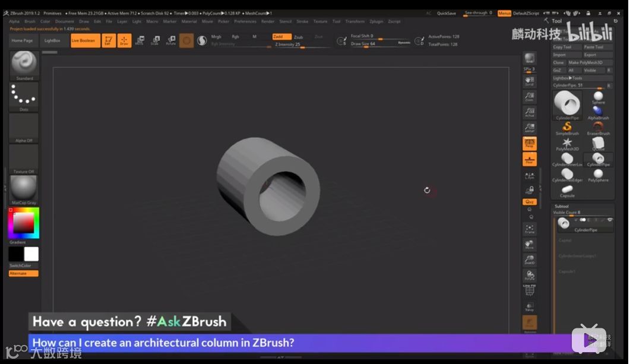This screenshot has width=630, height=364.
Task: Click the orange Alternate button
Action: click(24, 273)
